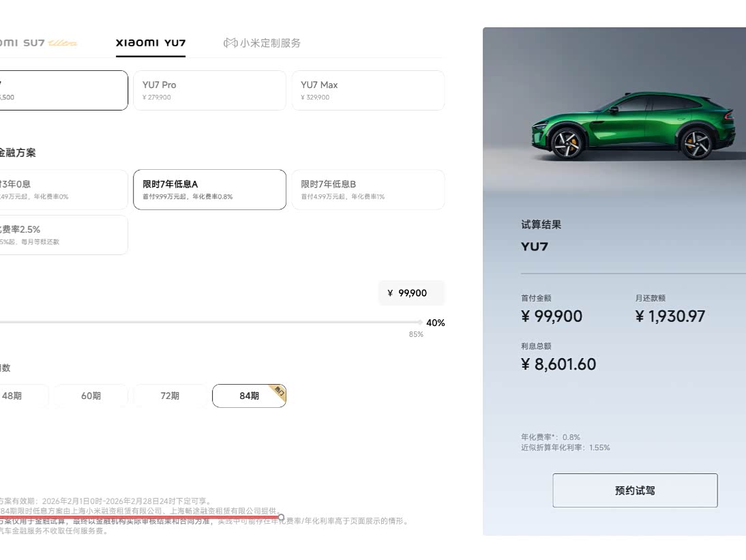Select the base YU7 model card
This screenshot has width=746, height=560.
click(x=63, y=91)
